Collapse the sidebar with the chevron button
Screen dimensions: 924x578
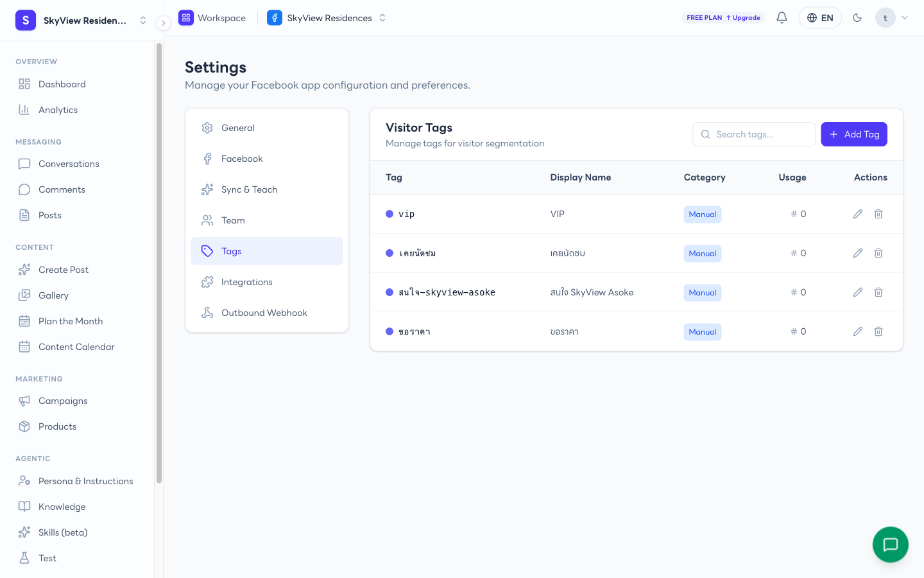pos(164,23)
